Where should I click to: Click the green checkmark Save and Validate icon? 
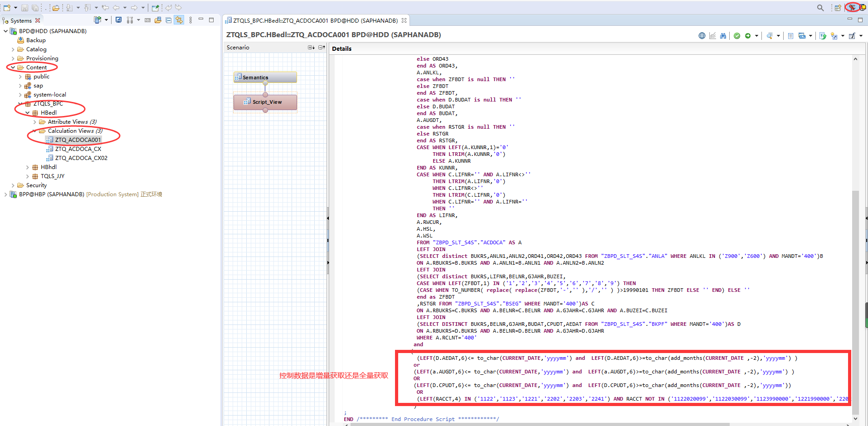pos(737,36)
